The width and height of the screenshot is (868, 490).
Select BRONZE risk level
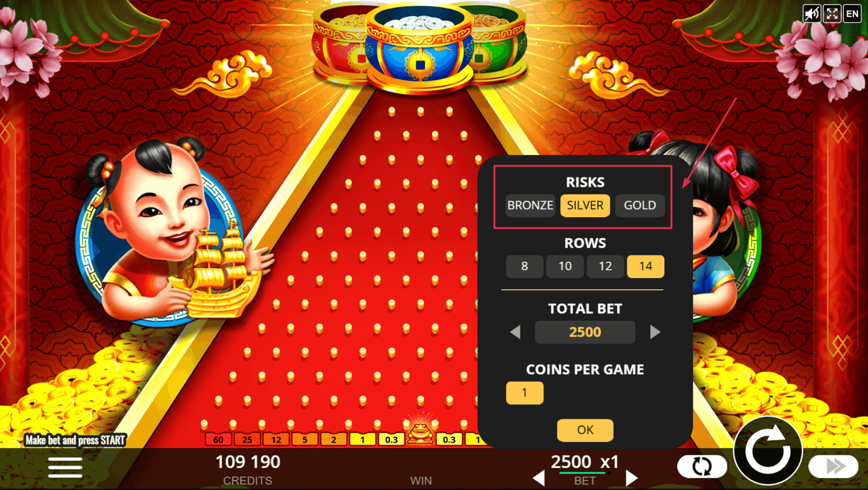pos(530,205)
